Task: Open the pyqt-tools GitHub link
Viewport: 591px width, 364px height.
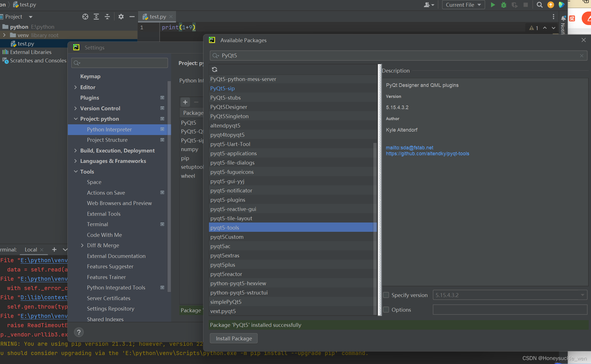Action: 427,154
